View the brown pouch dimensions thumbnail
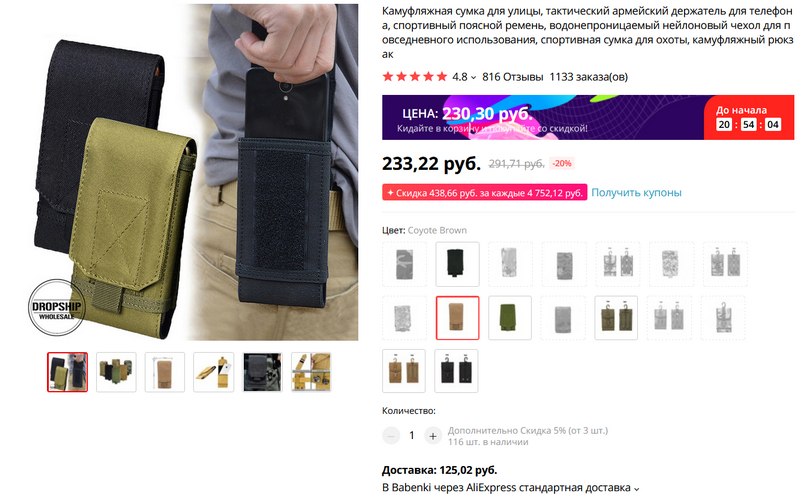The width and height of the screenshot is (800, 495). coord(165,372)
